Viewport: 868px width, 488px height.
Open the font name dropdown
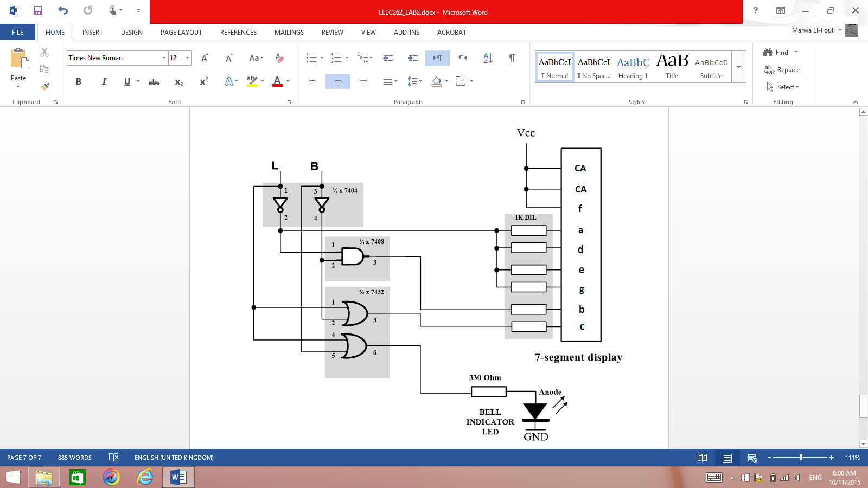(164, 57)
